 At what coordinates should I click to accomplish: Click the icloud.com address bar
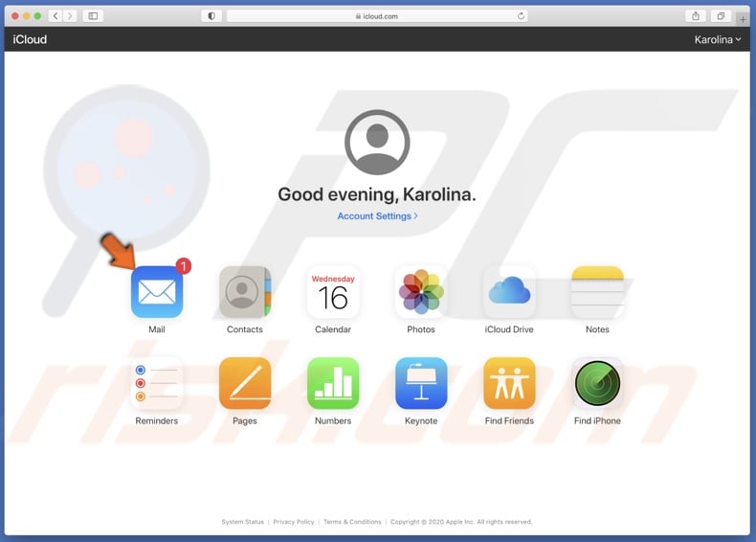(x=377, y=16)
